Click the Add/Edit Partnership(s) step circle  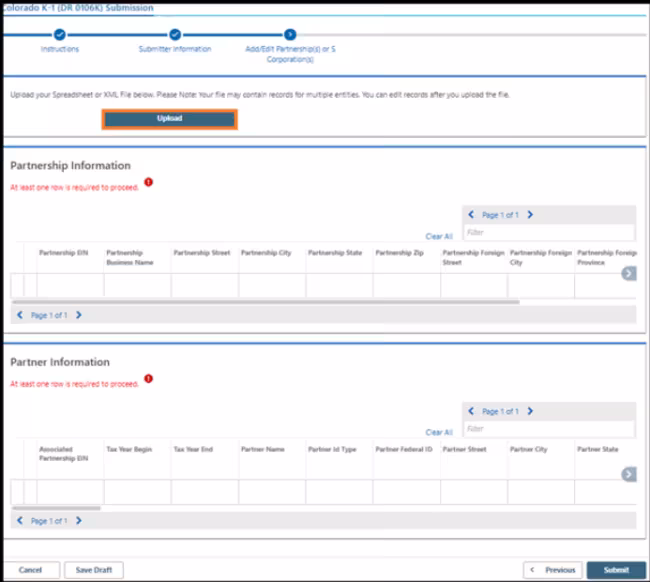click(x=290, y=35)
